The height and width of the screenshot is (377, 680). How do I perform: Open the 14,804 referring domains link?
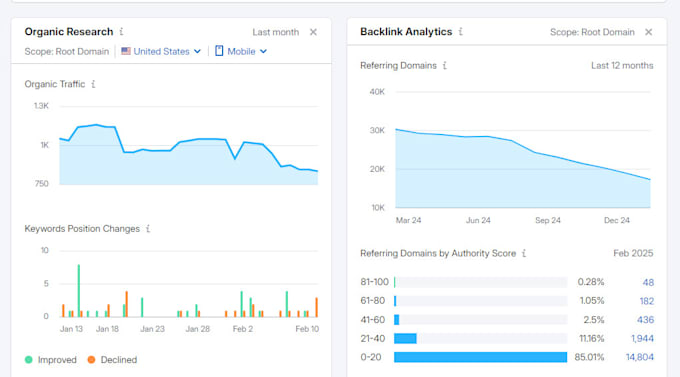click(x=640, y=357)
